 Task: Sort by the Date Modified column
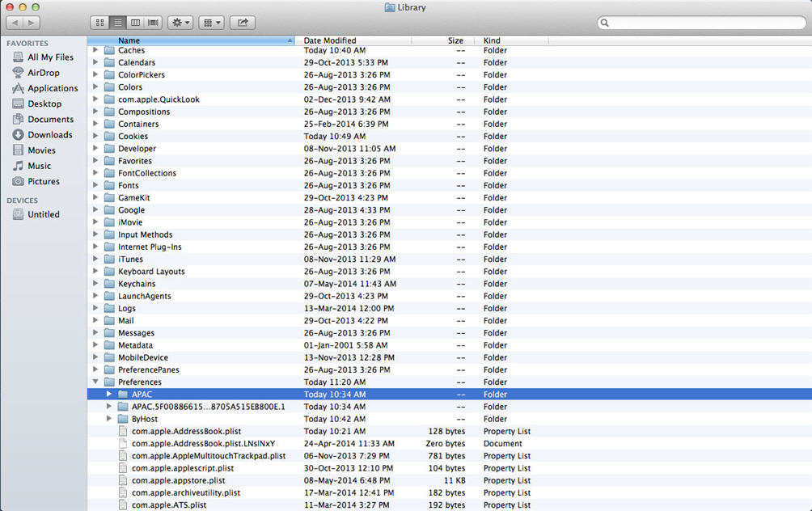330,40
